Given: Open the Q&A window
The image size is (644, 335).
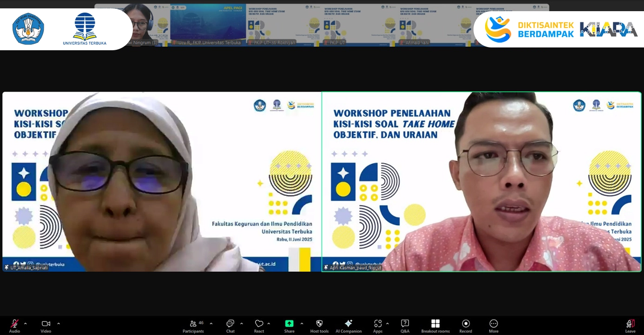Looking at the screenshot, I should click(x=405, y=325).
